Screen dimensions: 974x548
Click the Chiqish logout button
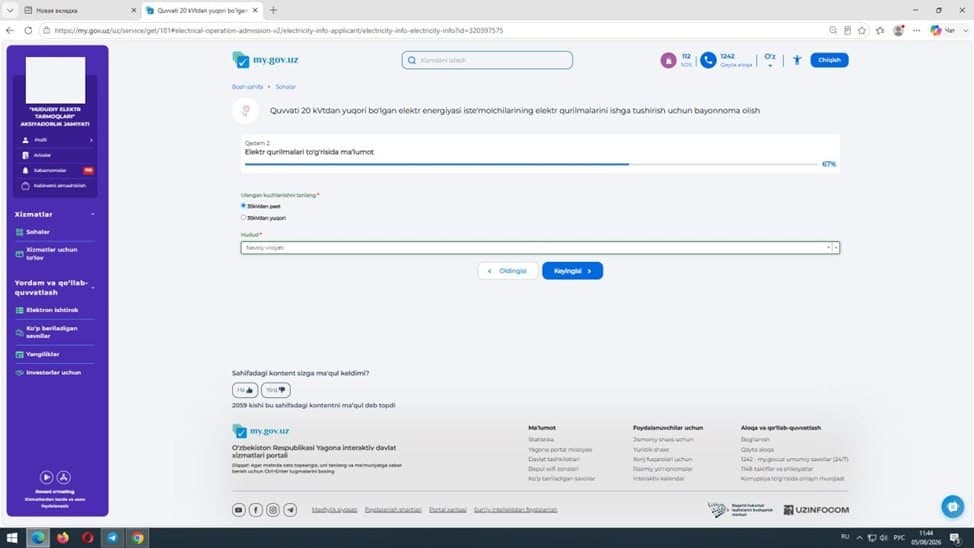point(829,60)
